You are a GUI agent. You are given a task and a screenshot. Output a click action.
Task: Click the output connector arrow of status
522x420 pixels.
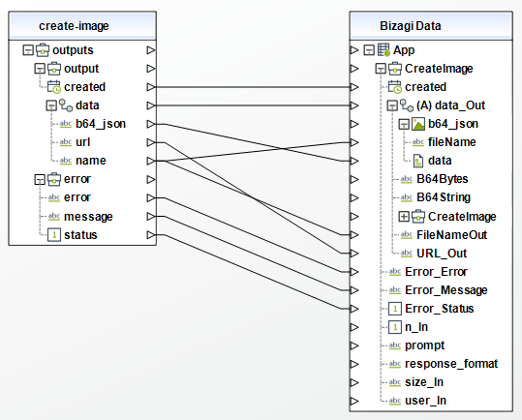tap(151, 235)
